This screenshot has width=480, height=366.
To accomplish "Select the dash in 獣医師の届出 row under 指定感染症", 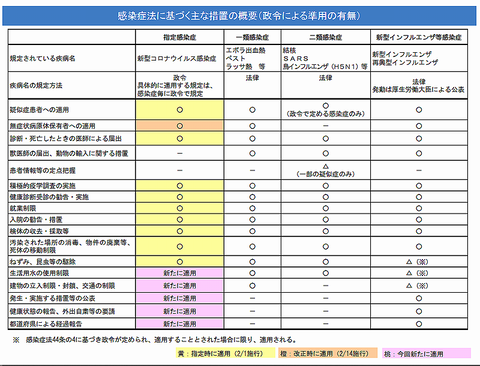I will pyautogui.click(x=180, y=153).
